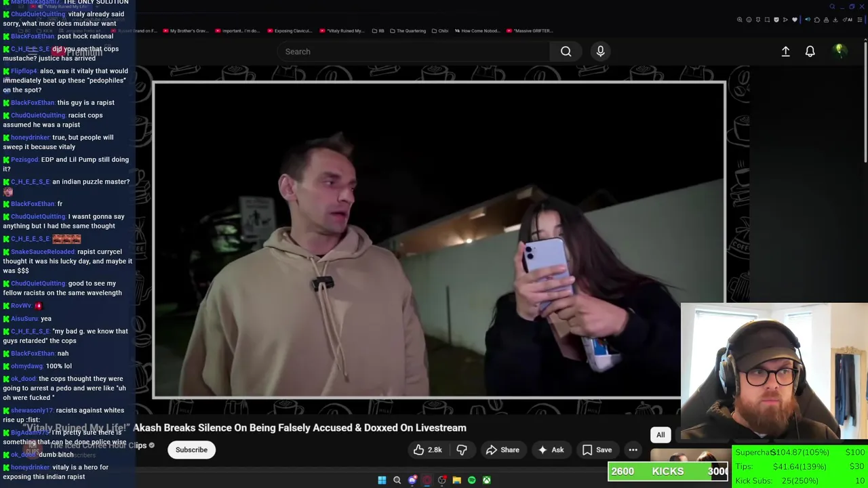Image resolution: width=868 pixels, height=488 pixels.
Task: Open the emoji face icon in browser toolbar
Action: pos(749,20)
